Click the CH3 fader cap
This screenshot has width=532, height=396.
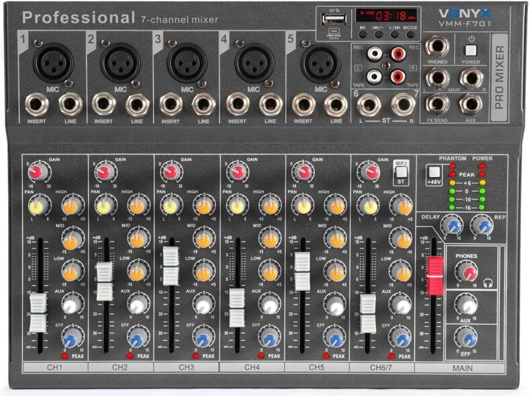pyautogui.click(x=171, y=266)
